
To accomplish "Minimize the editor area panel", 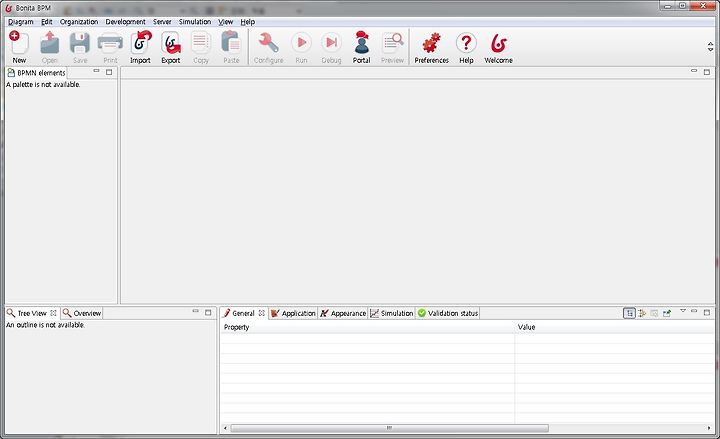I will (694, 71).
